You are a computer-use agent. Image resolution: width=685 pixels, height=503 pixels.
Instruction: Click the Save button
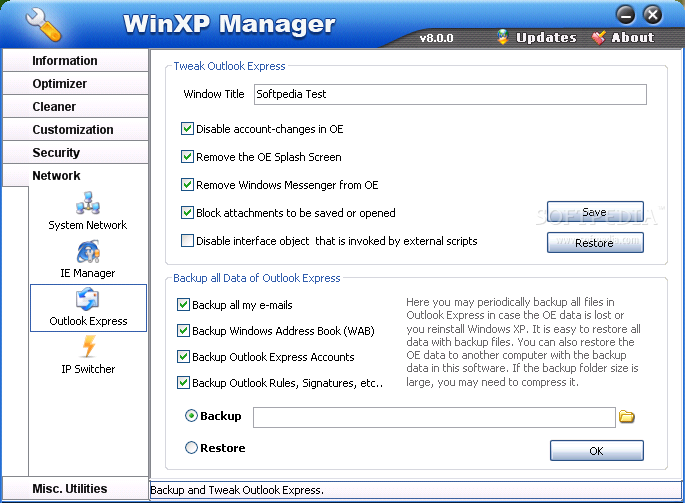pyautogui.click(x=595, y=212)
